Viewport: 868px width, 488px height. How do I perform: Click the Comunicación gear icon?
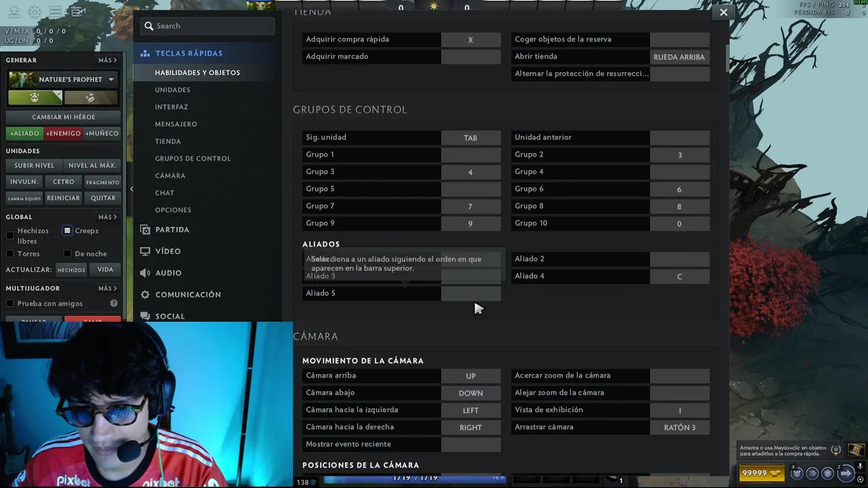(144, 295)
